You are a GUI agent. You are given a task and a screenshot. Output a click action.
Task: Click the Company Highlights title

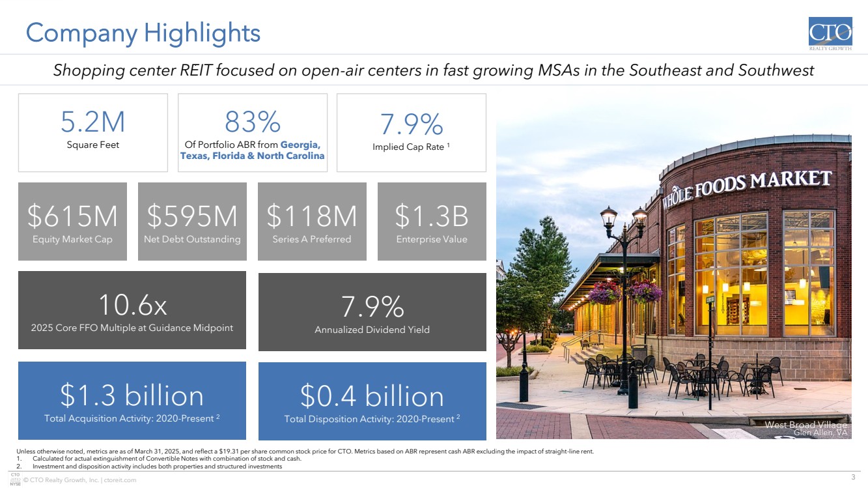tap(143, 33)
